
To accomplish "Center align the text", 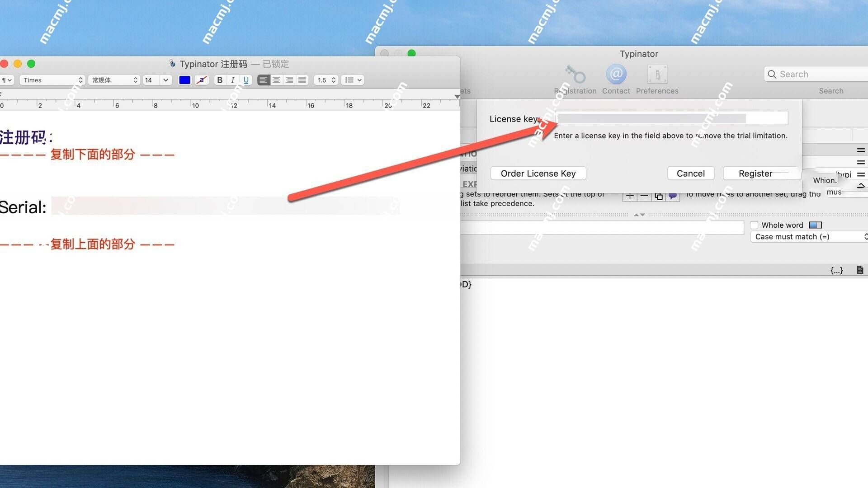I will coord(276,80).
